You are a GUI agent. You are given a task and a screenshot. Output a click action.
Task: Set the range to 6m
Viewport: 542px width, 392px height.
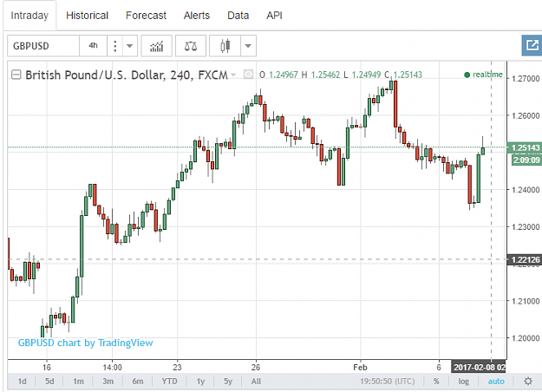click(x=138, y=382)
